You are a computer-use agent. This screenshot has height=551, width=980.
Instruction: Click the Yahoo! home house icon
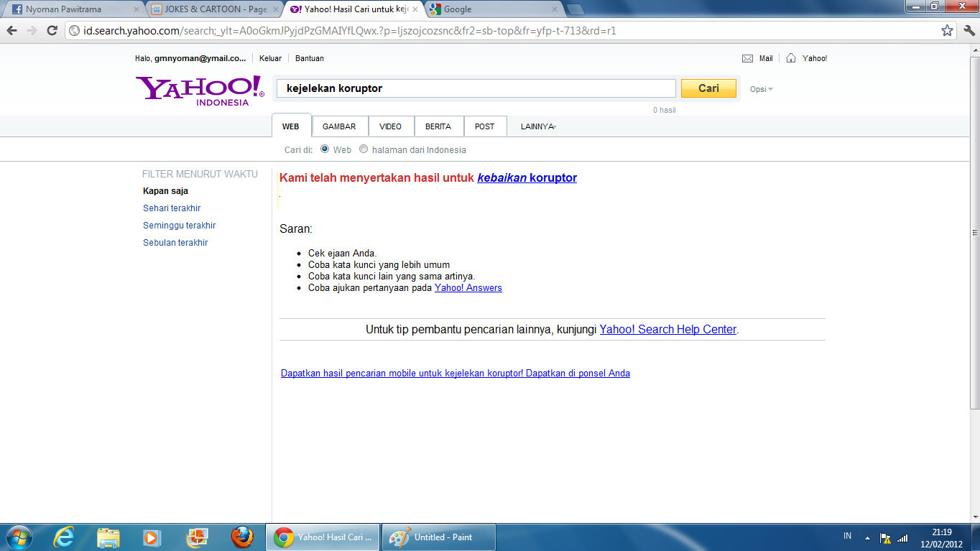(791, 58)
